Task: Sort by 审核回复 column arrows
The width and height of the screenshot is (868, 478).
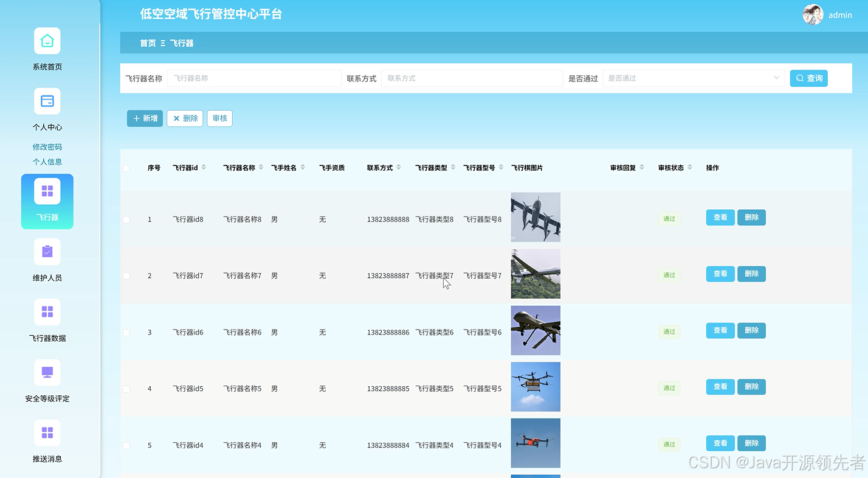Action: pyautogui.click(x=642, y=167)
